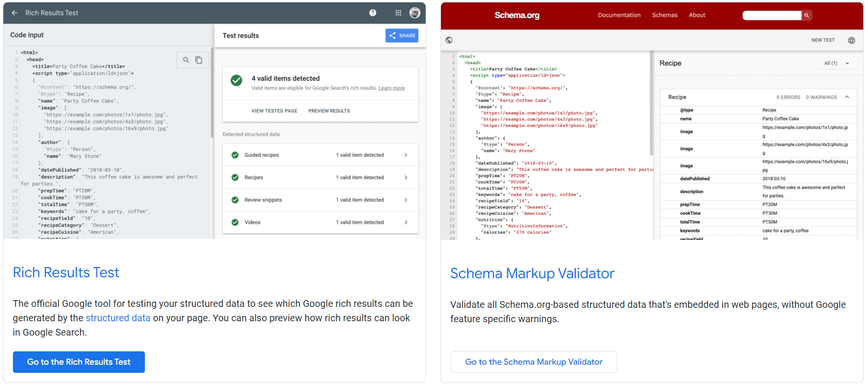Open Rich Results Test heading link
The image size is (868, 391).
[x=66, y=272]
